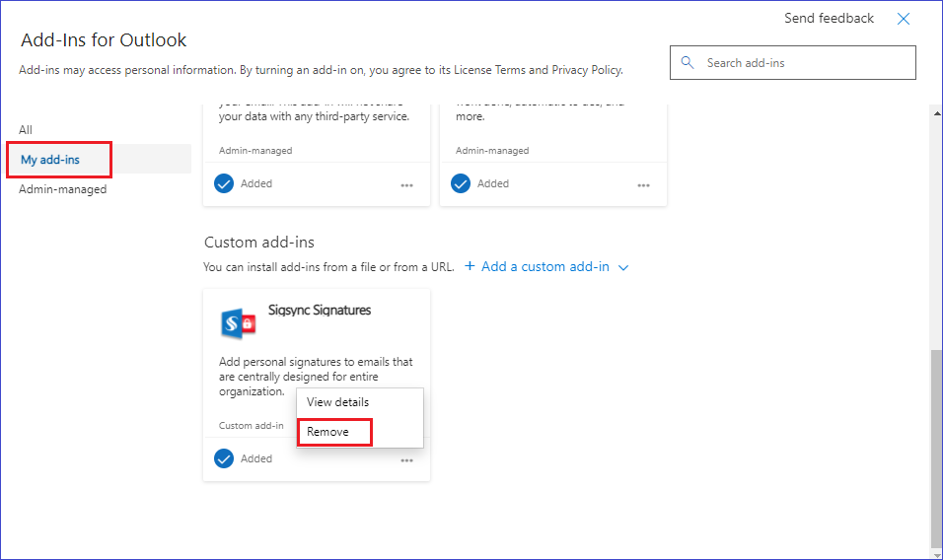Screen dimensions: 943x560
Task: Close the Add-Ins for Outlook dialog
Action: click(x=903, y=19)
